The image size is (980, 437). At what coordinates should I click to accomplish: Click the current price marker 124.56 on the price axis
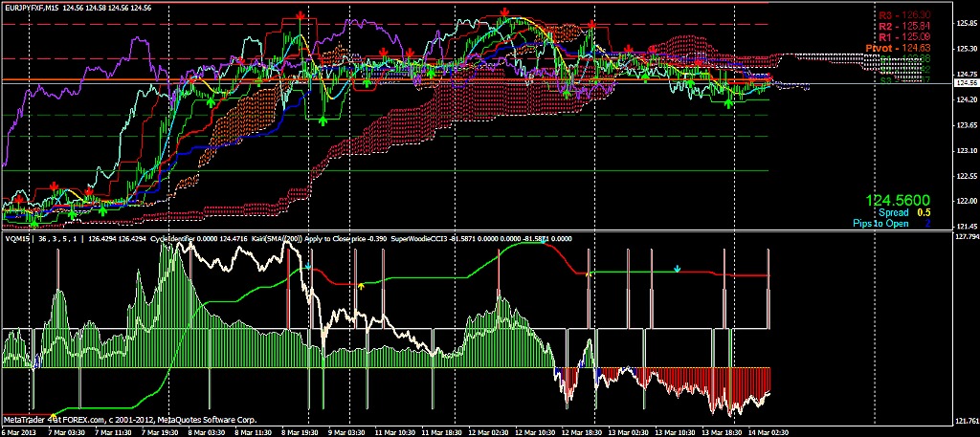click(965, 83)
